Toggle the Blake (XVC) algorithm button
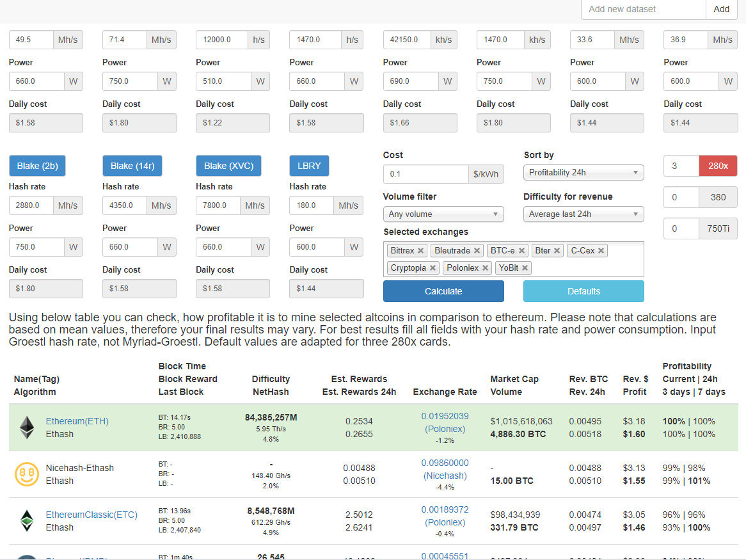 pos(228,166)
